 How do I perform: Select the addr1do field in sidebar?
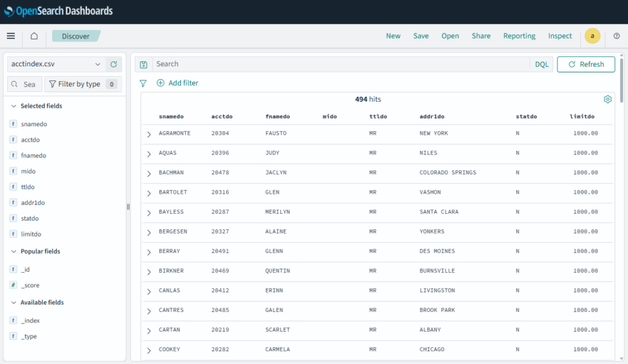(33, 203)
